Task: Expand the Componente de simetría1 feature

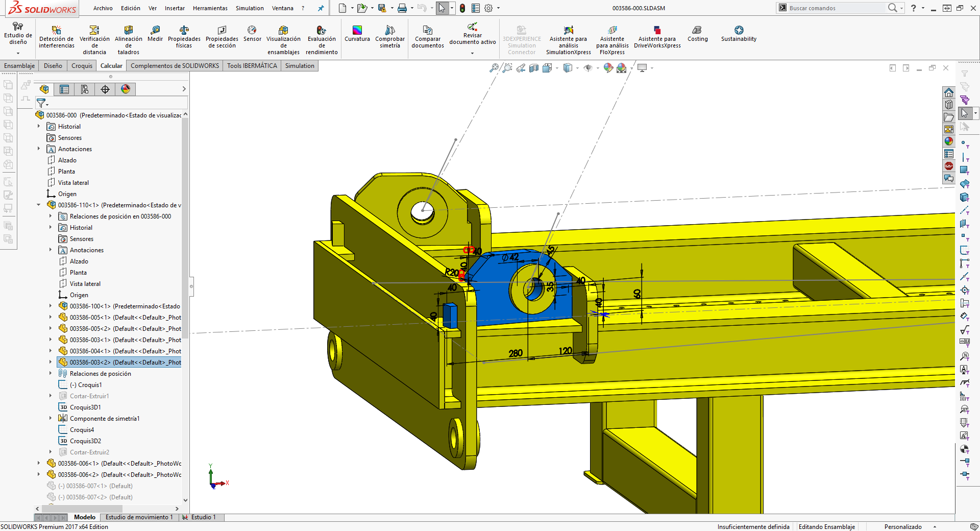Action: (51, 419)
